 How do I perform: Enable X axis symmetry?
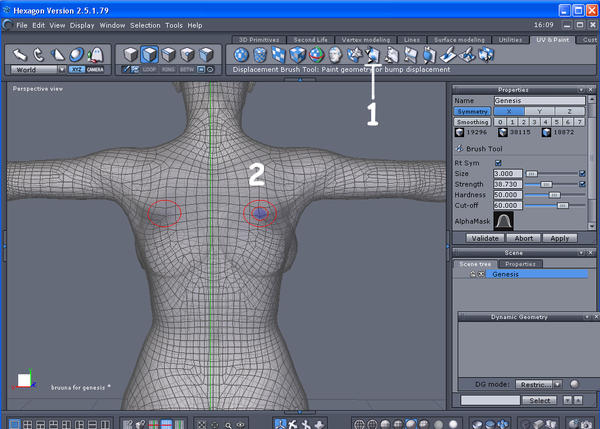tap(508, 111)
